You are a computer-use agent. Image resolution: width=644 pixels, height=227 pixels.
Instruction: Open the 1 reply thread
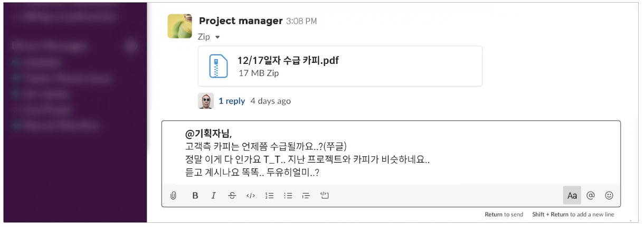[232, 101]
